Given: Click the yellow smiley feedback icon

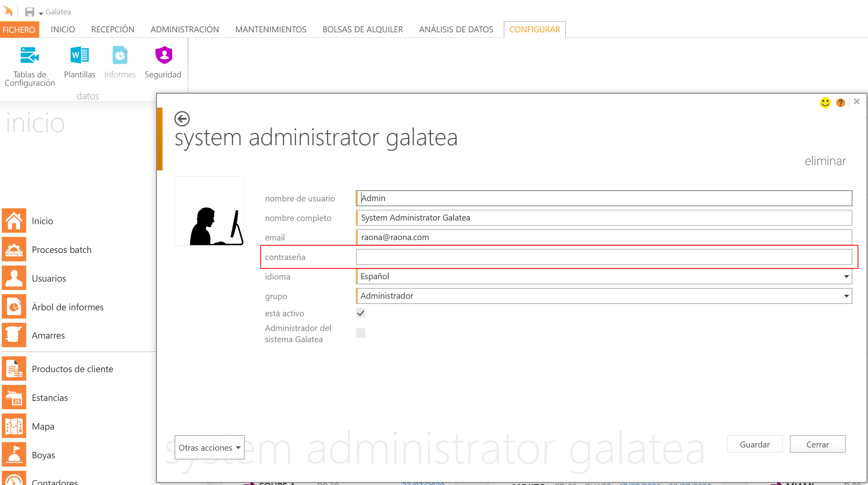Looking at the screenshot, I should pos(825,103).
